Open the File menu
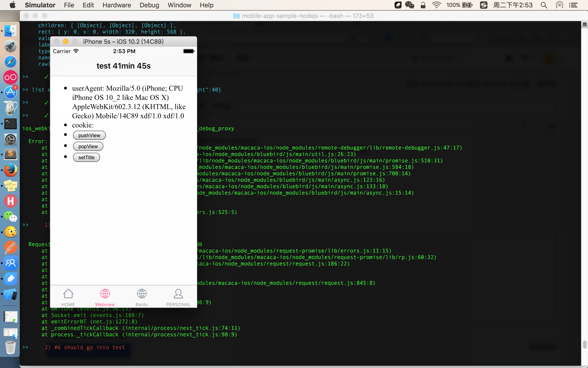This screenshot has width=588, height=368. click(x=69, y=5)
